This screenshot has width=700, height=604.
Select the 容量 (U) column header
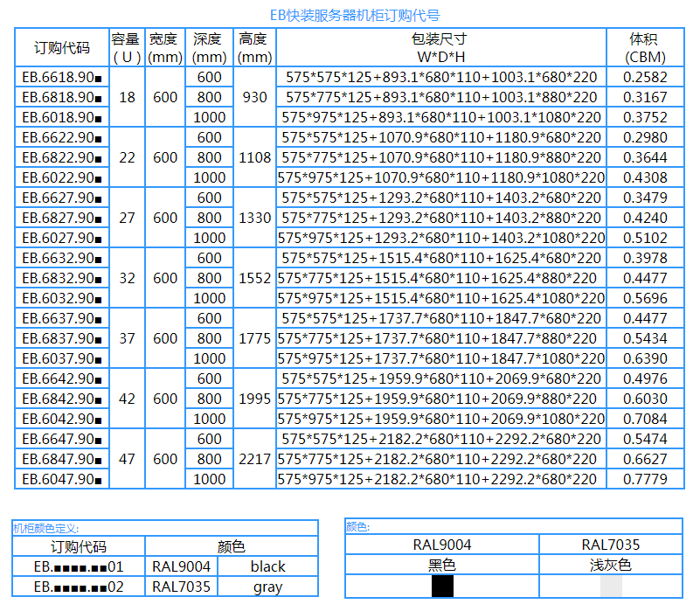click(127, 48)
